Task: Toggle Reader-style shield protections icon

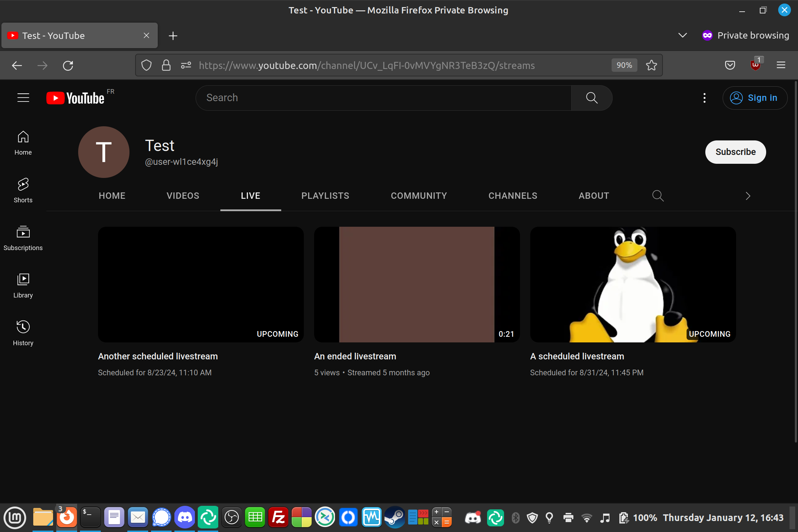Action: 146,65
